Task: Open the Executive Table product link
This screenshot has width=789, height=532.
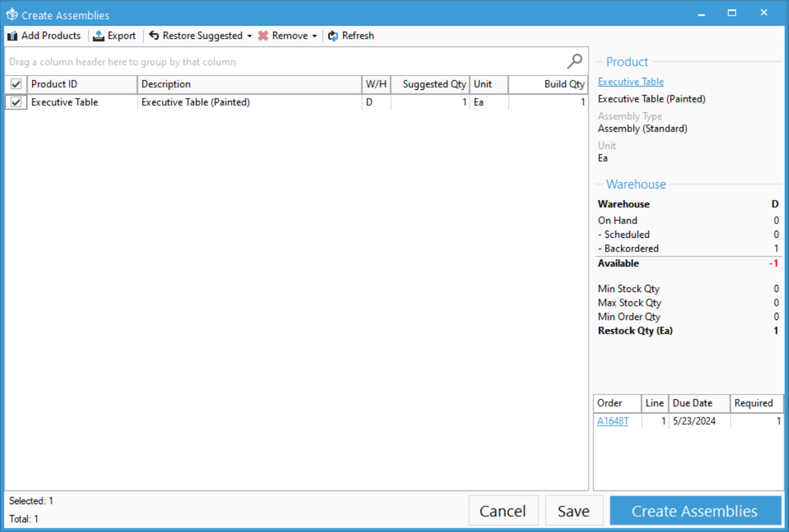Action: pyautogui.click(x=631, y=82)
